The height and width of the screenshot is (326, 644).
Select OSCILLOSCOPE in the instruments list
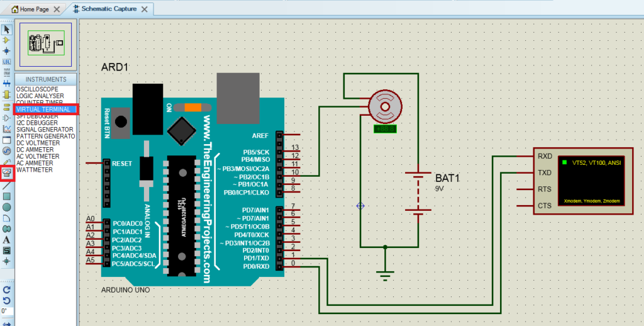tap(37, 89)
